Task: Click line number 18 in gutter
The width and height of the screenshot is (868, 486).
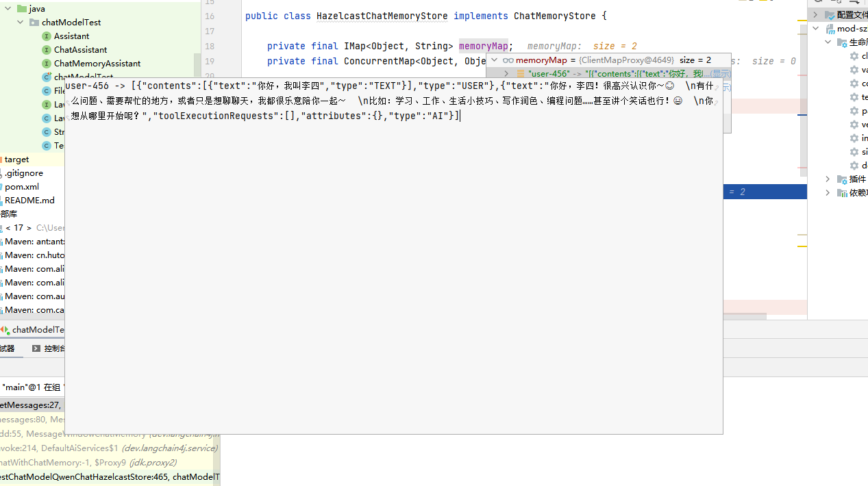Action: click(210, 46)
